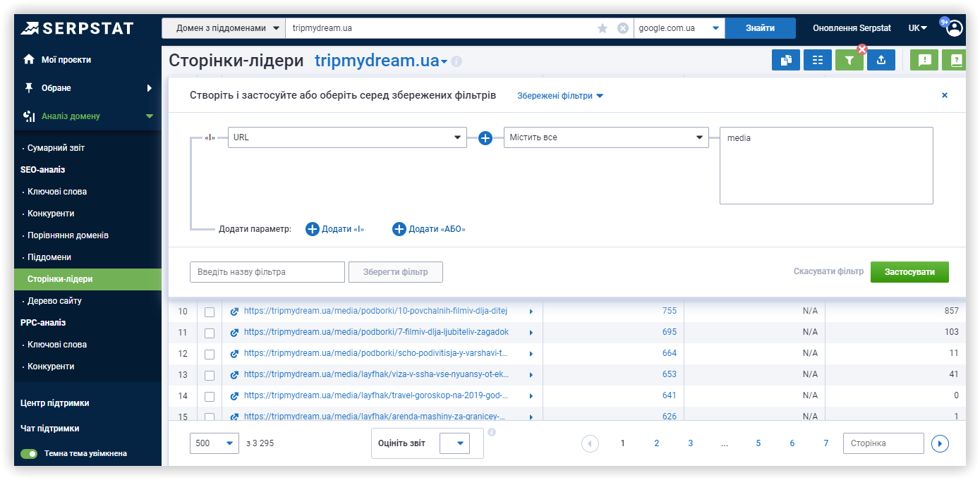The width and height of the screenshot is (980, 480).
Task: Toggle the green filter button
Action: pyautogui.click(x=849, y=61)
